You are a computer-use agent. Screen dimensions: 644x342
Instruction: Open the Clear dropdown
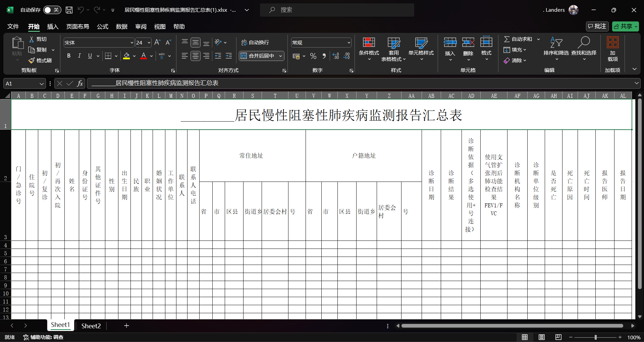pyautogui.click(x=515, y=61)
